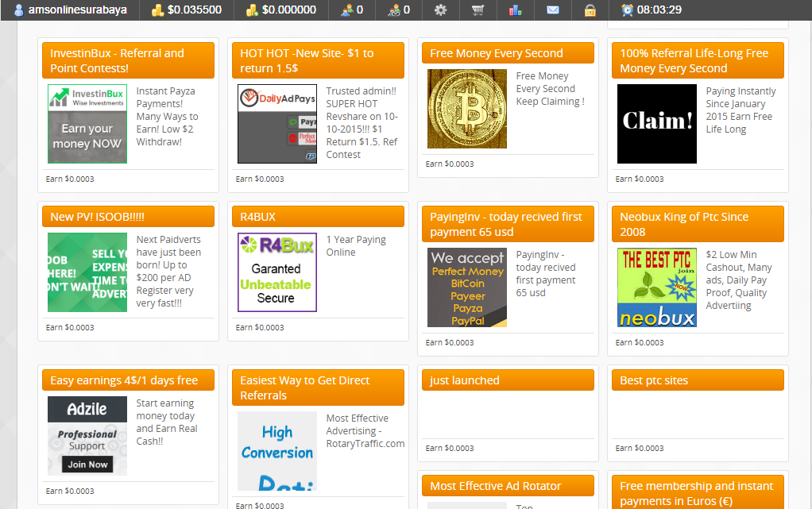Open the shopping cart icon
This screenshot has height=509, width=812.
click(x=478, y=10)
